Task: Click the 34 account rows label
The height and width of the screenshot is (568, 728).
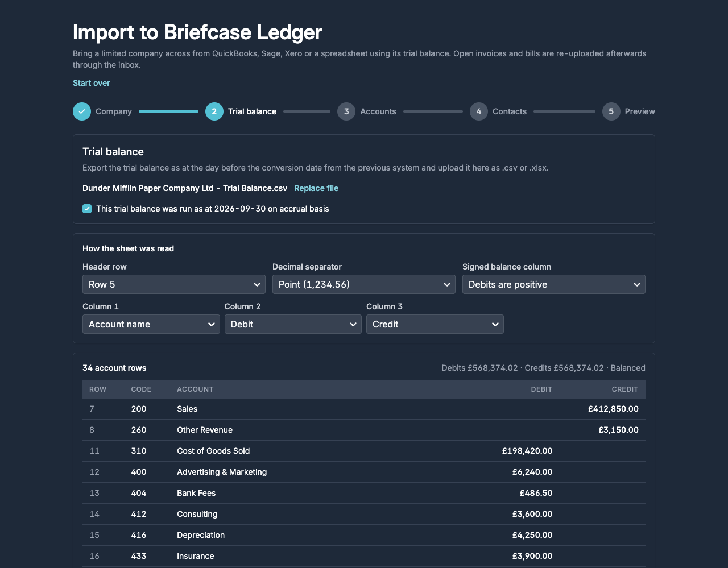Action: [114, 368]
